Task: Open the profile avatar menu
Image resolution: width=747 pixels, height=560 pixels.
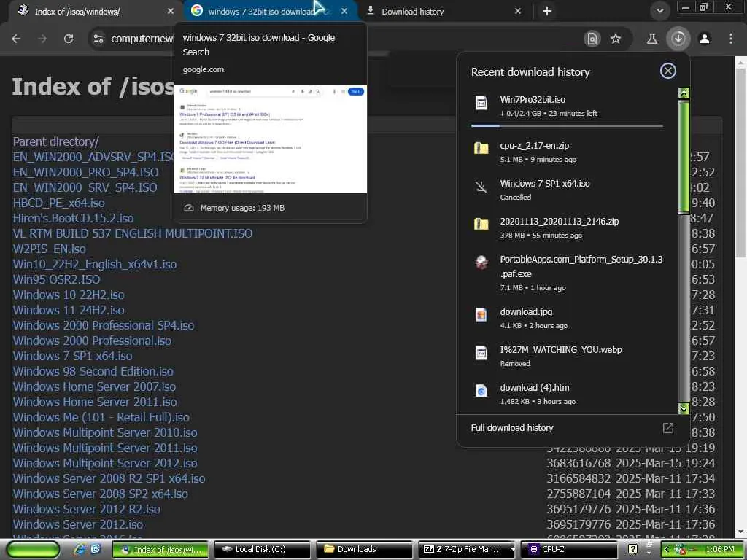Action: coord(705,39)
